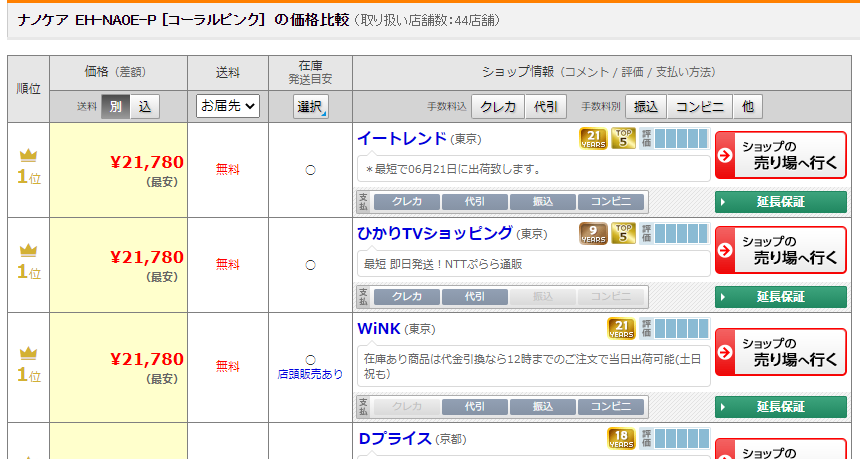Click ひかりTVショッピング's TOP 5 badge
860x459 pixels.
(623, 233)
